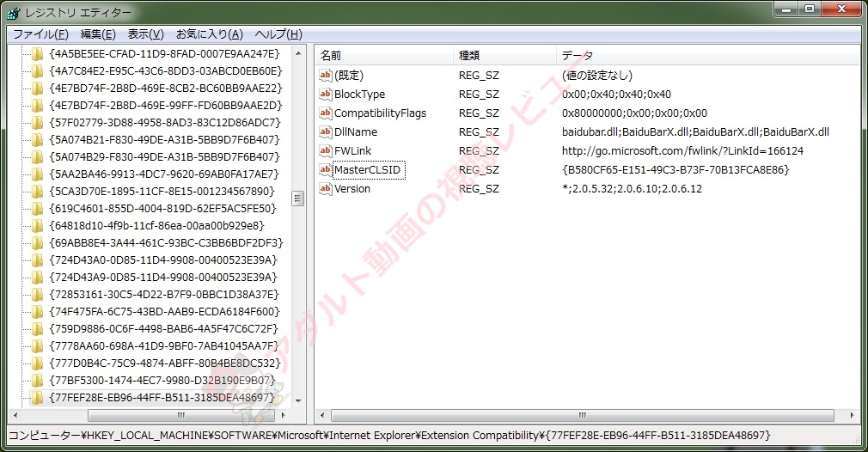Click folder icon of {724D43A9-0D85-11D4-9908-00400523E39A}
Screen dimensions: 868x452
click(37, 277)
